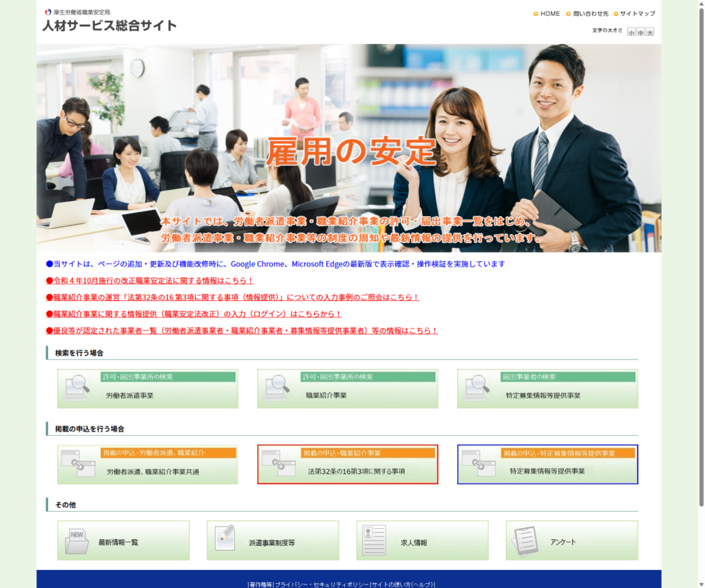
Task: Open the 令和4年10月施行 改正職業安定法 info link
Action: pos(150,281)
